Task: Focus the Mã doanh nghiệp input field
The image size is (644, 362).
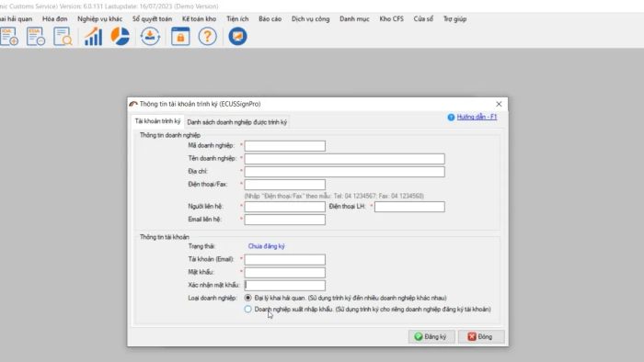Action: pos(284,146)
